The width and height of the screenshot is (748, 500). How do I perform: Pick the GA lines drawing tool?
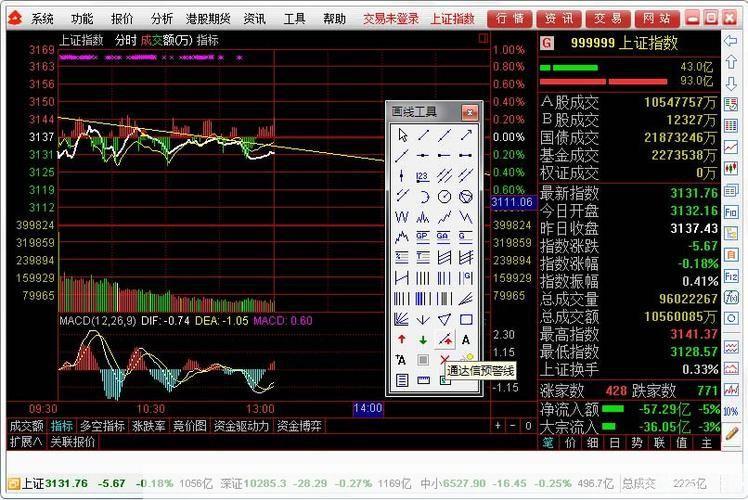click(x=444, y=237)
